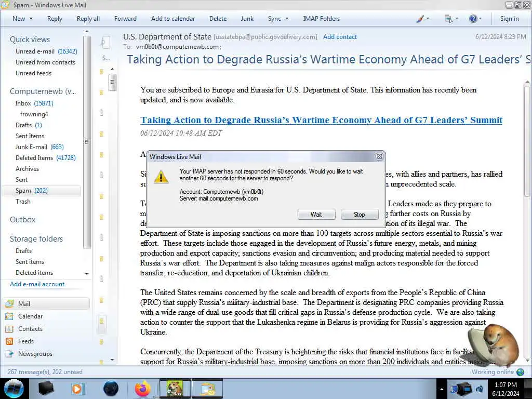Switch to the Windows Live Mail taskbar button
Screen dimensions: 532x399
[207, 389]
